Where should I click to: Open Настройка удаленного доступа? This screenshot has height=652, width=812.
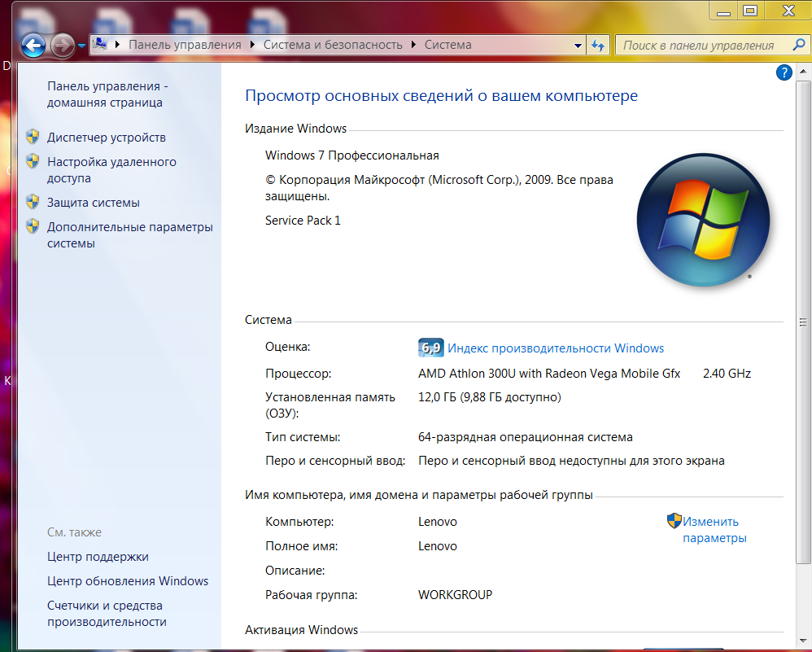pyautogui.click(x=111, y=170)
